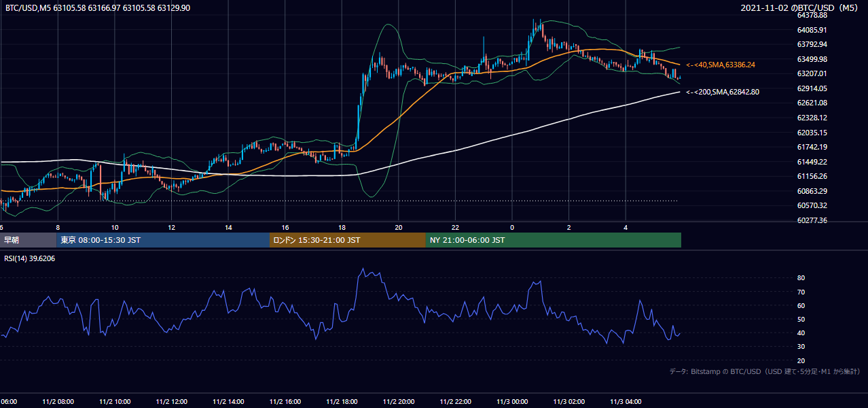The width and height of the screenshot is (868, 408).
Task: Select the RSI axis 80 level label
Action: 801,278
